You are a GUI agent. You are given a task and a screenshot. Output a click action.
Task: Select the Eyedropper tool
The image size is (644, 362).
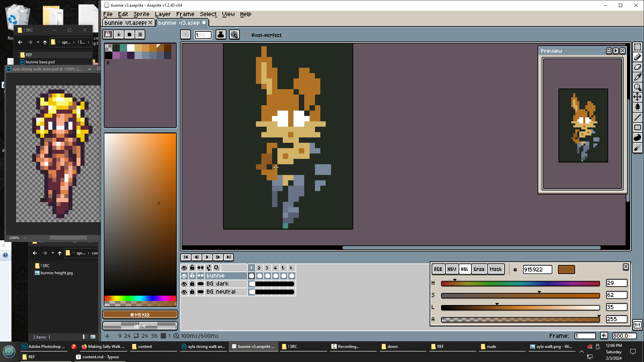pos(637,77)
